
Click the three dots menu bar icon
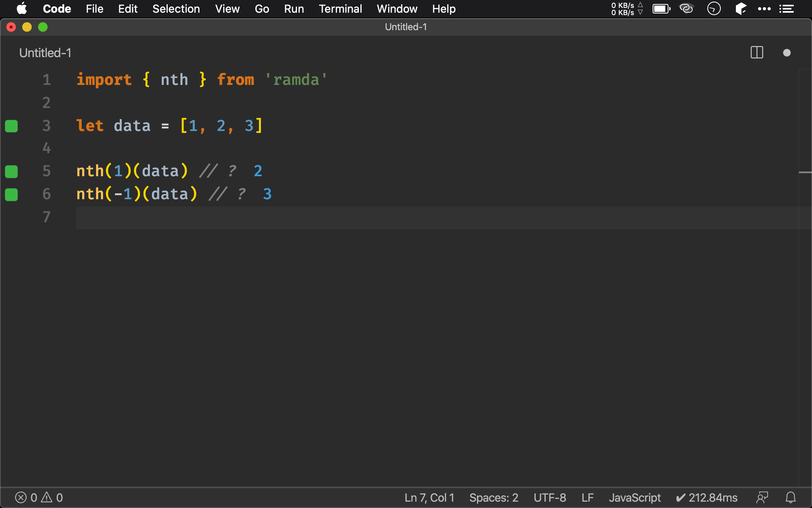[x=764, y=9]
